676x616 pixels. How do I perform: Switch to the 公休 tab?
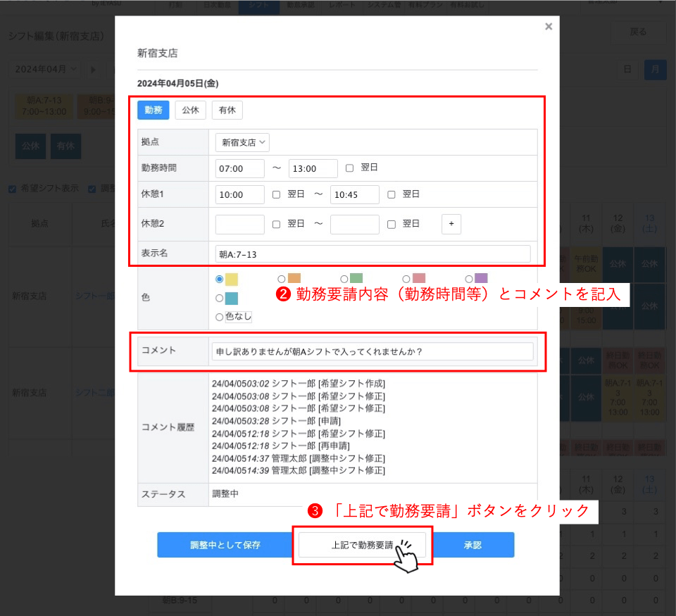click(190, 110)
